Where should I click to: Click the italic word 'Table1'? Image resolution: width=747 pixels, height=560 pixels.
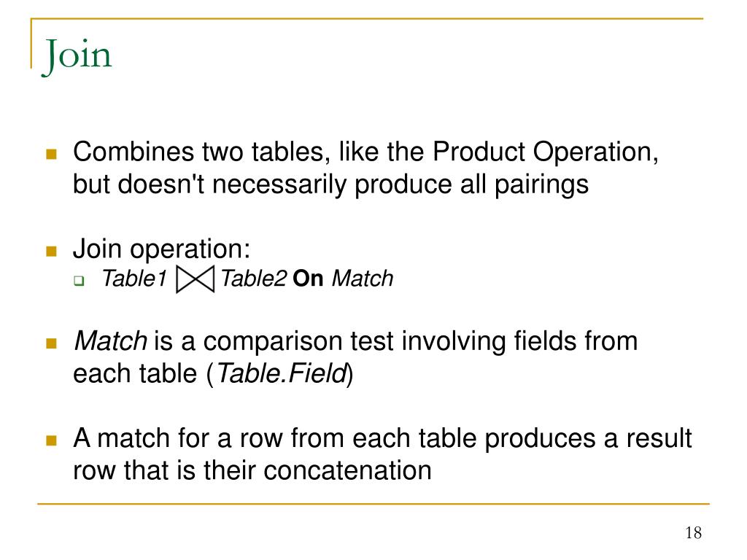tap(135, 279)
